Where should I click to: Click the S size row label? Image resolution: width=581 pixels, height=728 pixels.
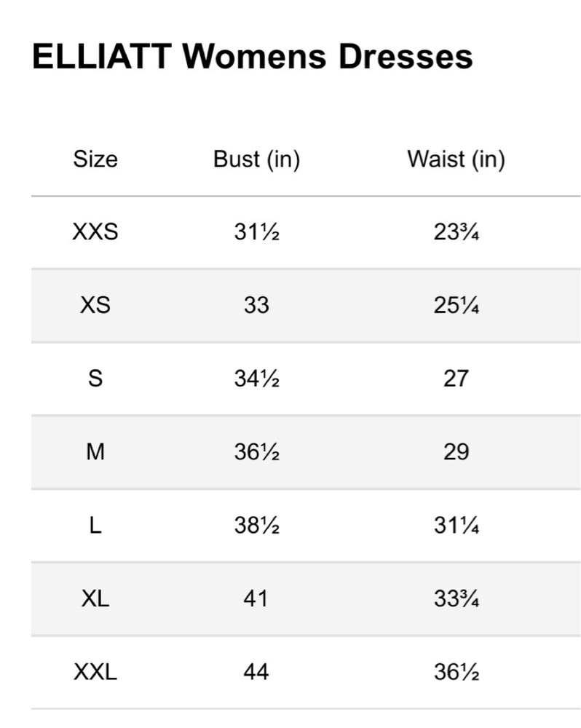[95, 379]
